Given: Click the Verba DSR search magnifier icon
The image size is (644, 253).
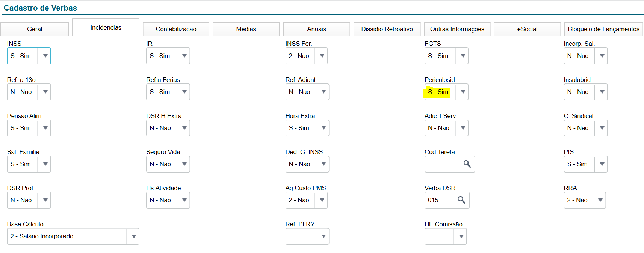Looking at the screenshot, I should (461, 200).
